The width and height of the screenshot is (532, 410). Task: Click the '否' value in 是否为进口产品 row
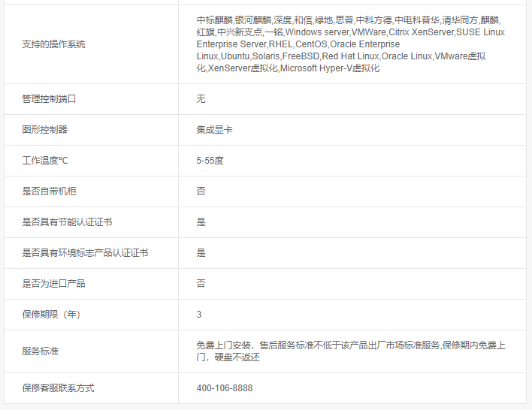pyautogui.click(x=201, y=284)
